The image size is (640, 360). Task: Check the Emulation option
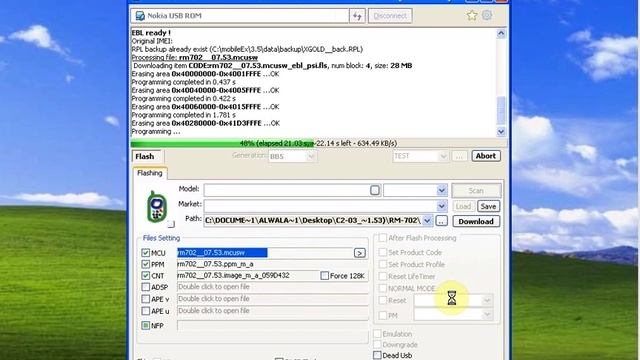pos(378,334)
